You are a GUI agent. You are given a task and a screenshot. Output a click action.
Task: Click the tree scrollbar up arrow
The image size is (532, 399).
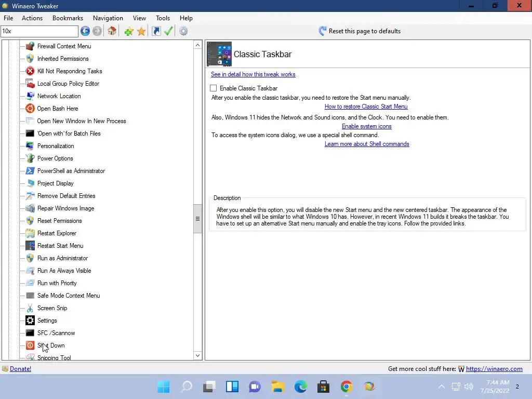[198, 45]
